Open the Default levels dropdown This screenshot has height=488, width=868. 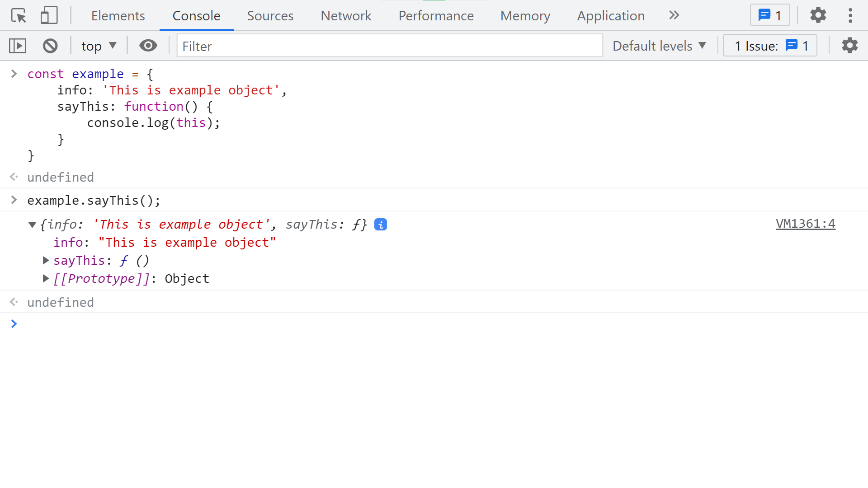[x=659, y=46]
